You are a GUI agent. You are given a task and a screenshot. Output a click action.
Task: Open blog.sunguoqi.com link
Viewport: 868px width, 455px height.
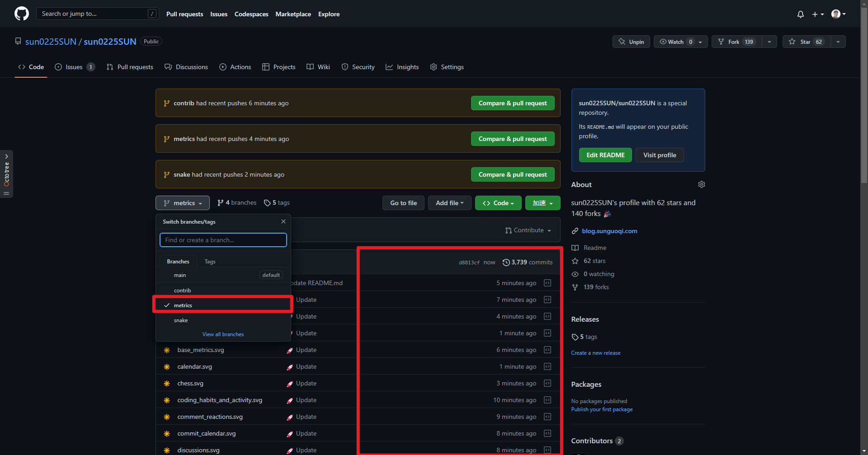point(609,231)
